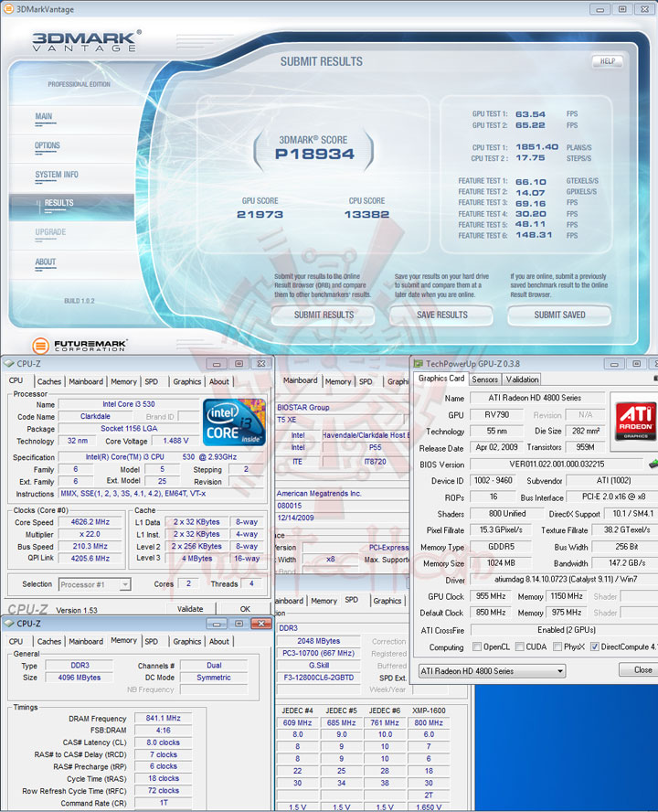Image resolution: width=658 pixels, height=812 pixels.
Task: Click the 3DMarkVantage title bar icon
Action: point(9,9)
